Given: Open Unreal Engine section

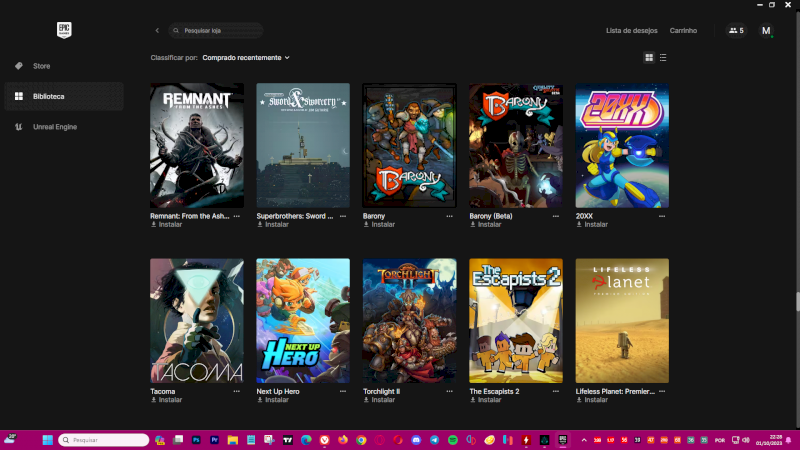Looking at the screenshot, I should coord(64,127).
